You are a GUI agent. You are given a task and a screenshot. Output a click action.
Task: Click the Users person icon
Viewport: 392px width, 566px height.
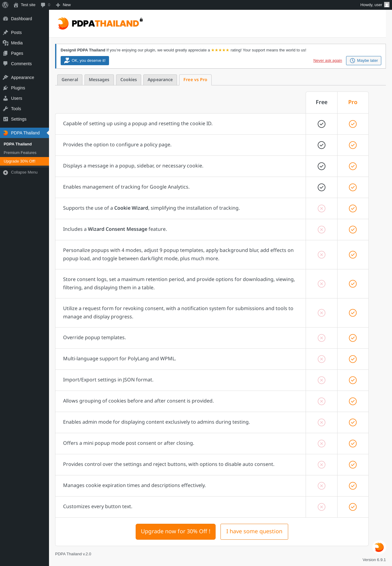(6, 98)
